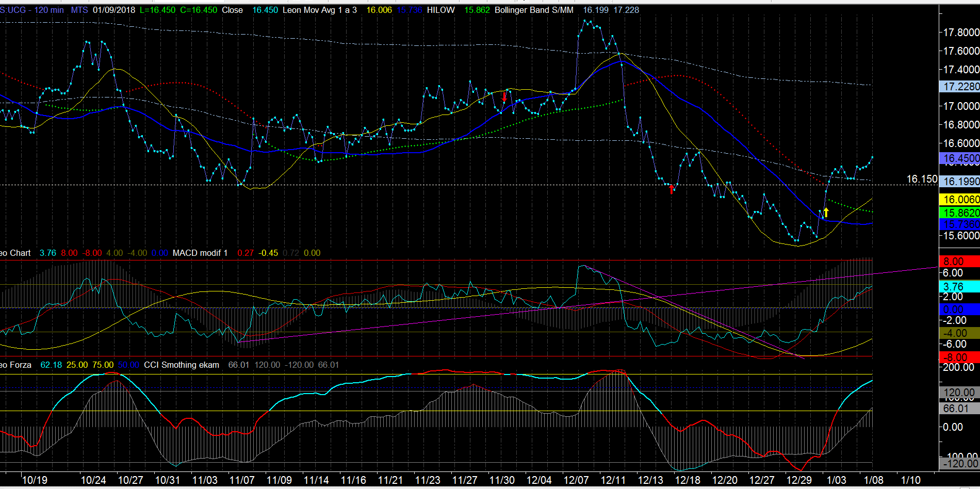Screen dimensions: 980x489
Task: Click the 12/29 date on time axis
Action: [799, 480]
